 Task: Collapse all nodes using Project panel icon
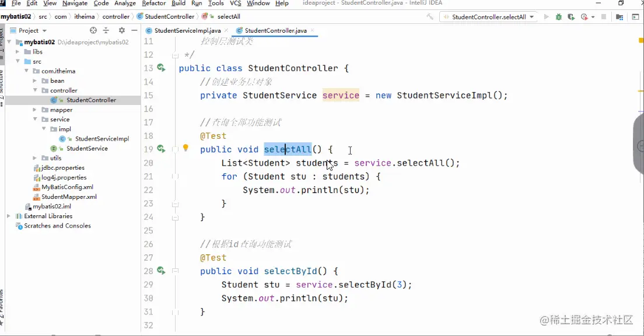(x=106, y=30)
